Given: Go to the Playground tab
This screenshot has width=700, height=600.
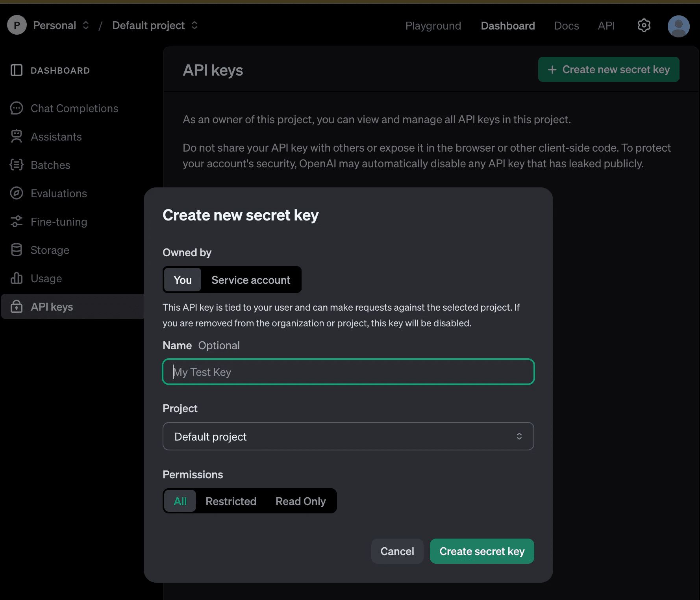Looking at the screenshot, I should coord(433,26).
